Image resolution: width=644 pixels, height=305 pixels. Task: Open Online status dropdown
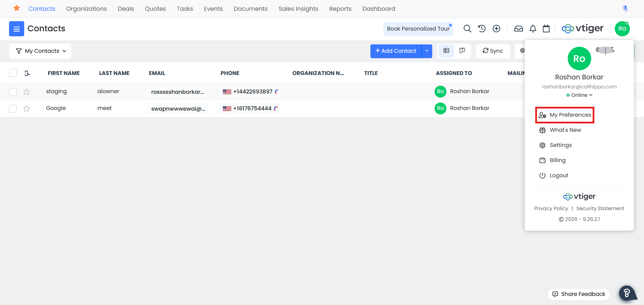(x=579, y=95)
